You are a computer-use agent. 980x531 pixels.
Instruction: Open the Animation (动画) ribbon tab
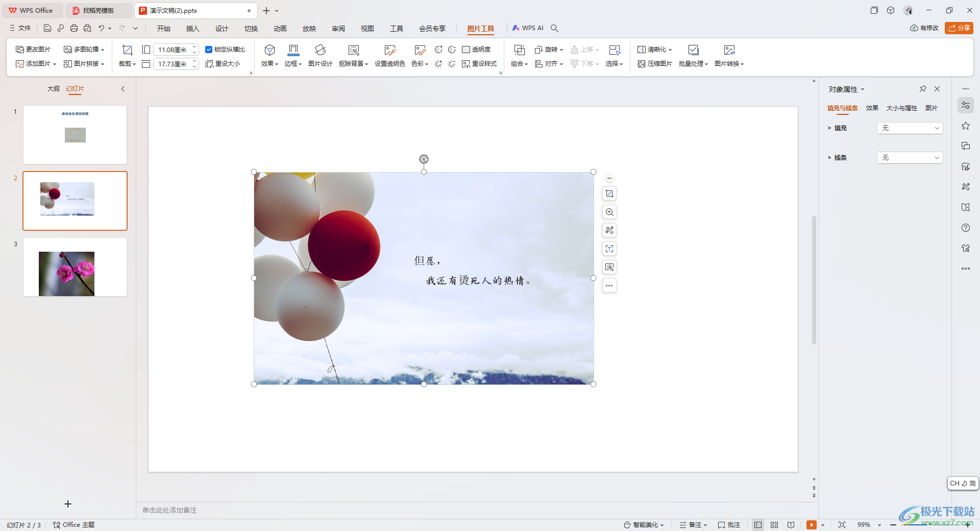[x=280, y=29]
